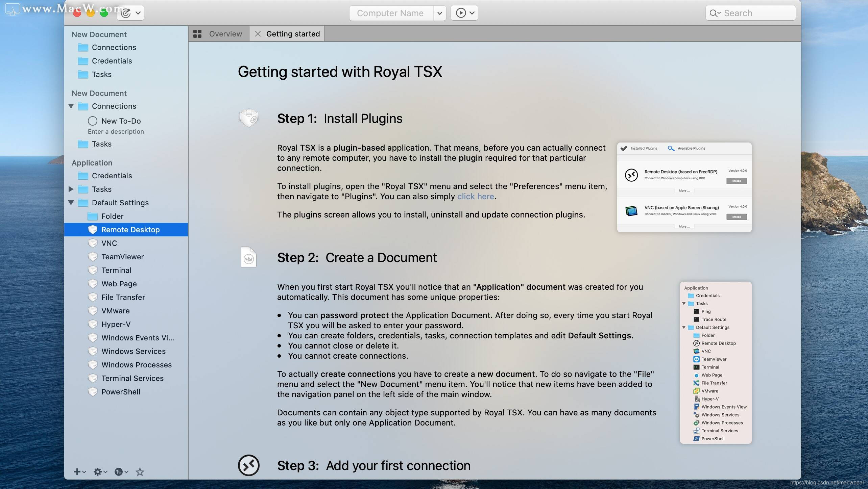Click the Add your first connection icon
This screenshot has width=868, height=489.
(249, 465)
